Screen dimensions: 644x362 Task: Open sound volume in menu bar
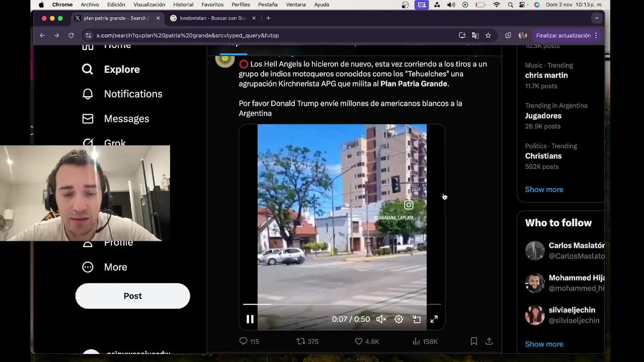[x=451, y=5]
